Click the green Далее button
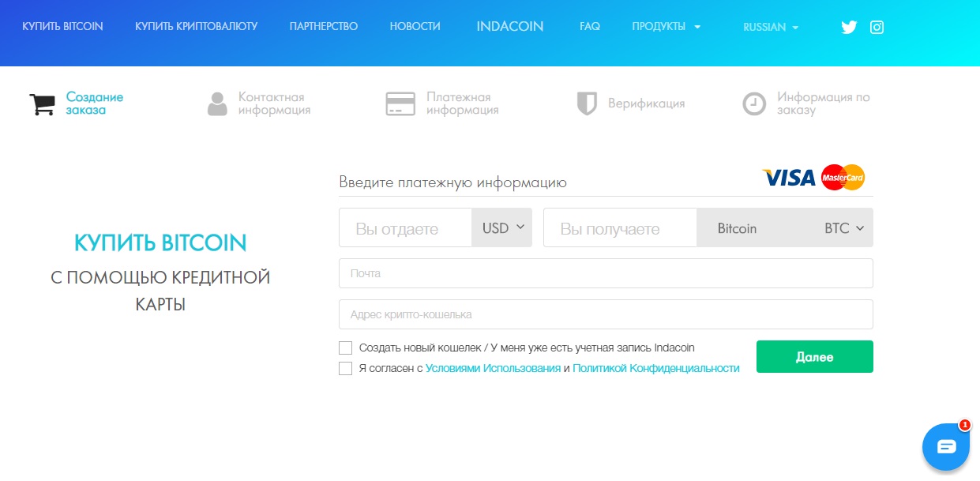 (815, 357)
